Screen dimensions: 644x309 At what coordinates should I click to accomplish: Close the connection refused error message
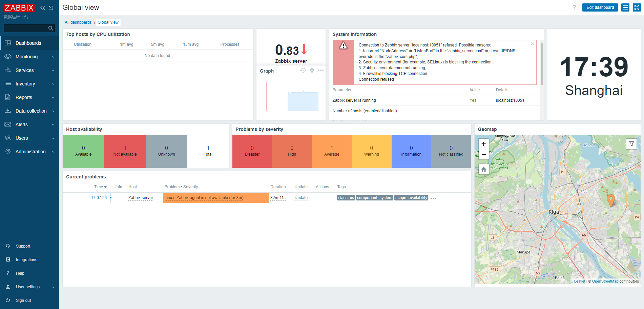[x=533, y=44]
